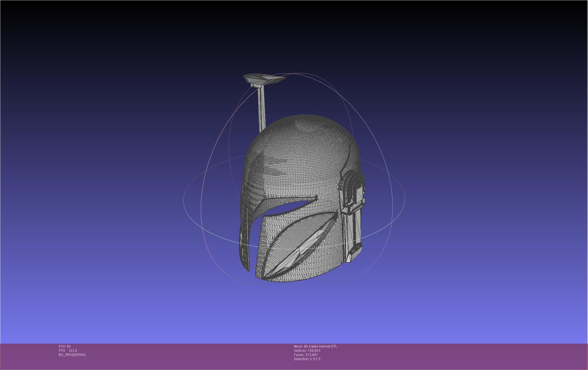Screen dimensions: 588x370
Task: Click the 'FOV: 60' status text
Action: [65, 346]
